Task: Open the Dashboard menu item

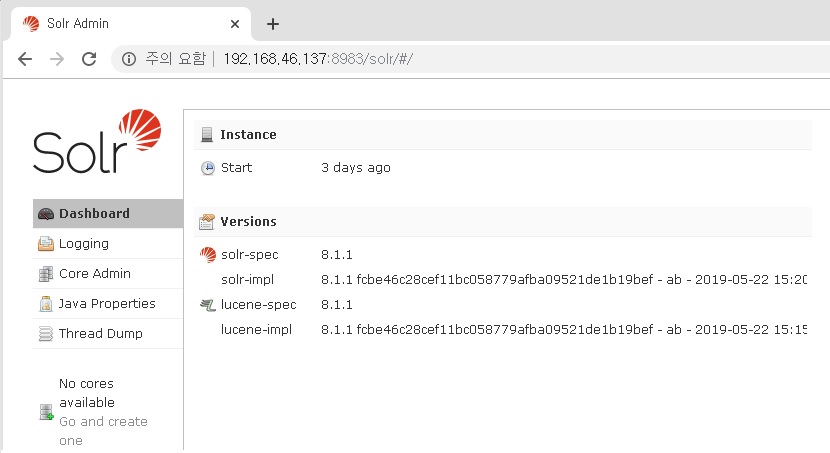Action: pyautogui.click(x=108, y=213)
